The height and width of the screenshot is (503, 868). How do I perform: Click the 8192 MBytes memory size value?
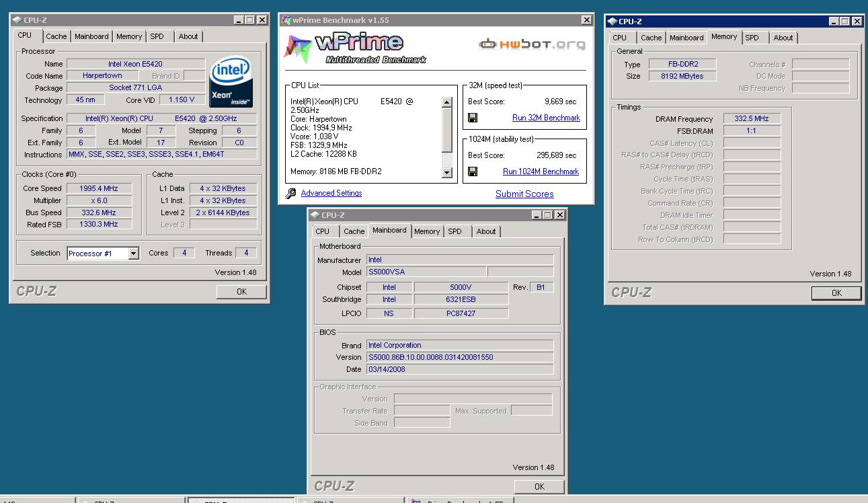(x=682, y=77)
